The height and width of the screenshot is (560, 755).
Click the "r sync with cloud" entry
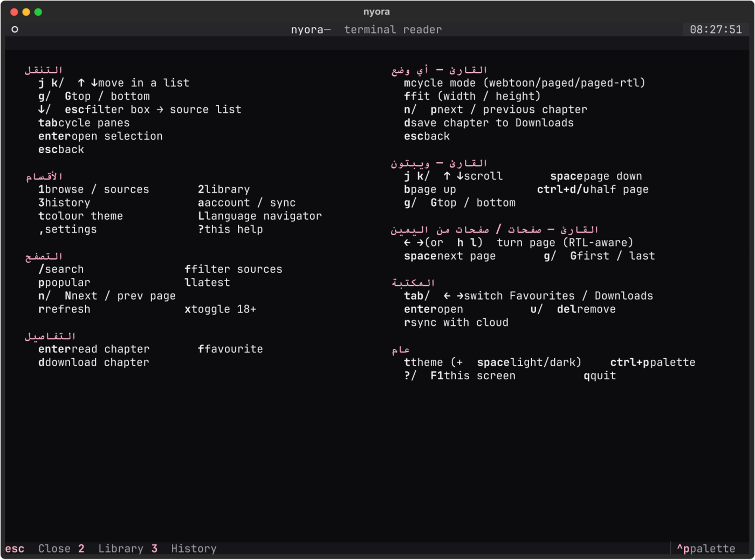(x=456, y=323)
